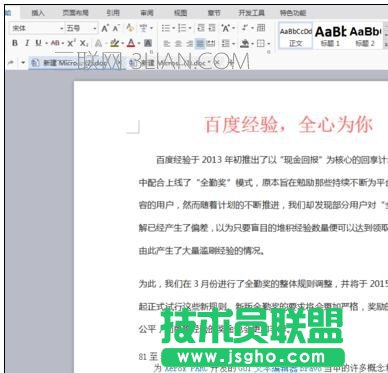388x373 pixels.
Task: Click the tab stops icon
Action: [x=261, y=28]
